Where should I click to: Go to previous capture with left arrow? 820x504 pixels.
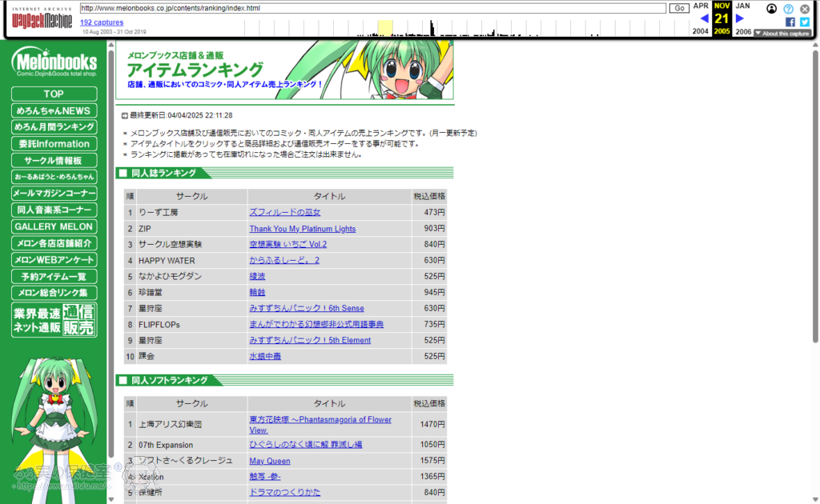704,18
